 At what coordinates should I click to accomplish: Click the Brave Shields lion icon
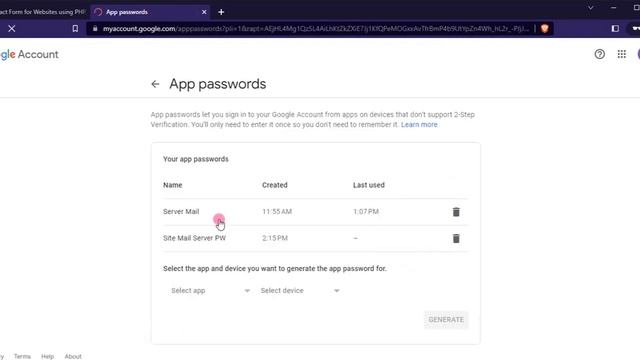pyautogui.click(x=544, y=29)
